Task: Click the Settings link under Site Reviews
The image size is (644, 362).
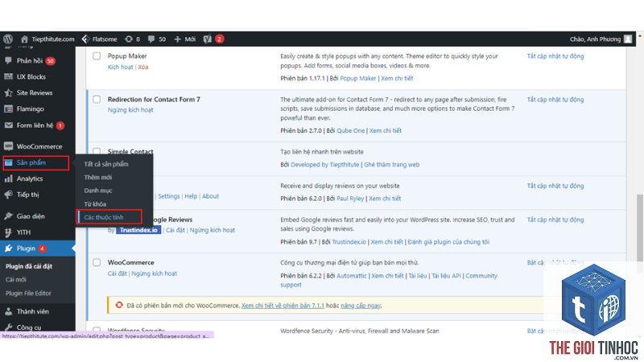Action: click(169, 196)
